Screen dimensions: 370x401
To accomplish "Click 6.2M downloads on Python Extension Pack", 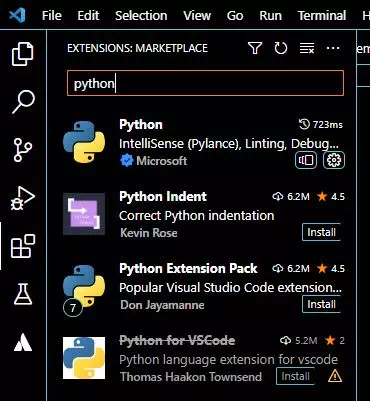I will tap(291, 269).
